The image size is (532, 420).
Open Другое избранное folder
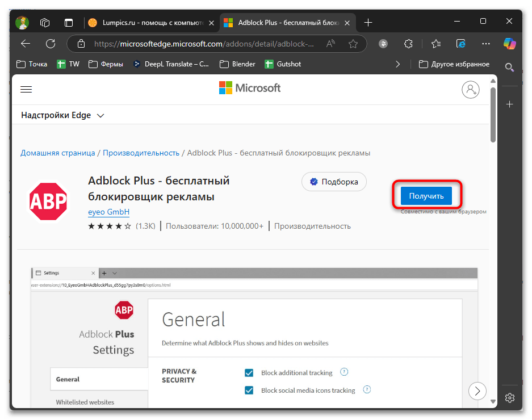[x=454, y=64]
